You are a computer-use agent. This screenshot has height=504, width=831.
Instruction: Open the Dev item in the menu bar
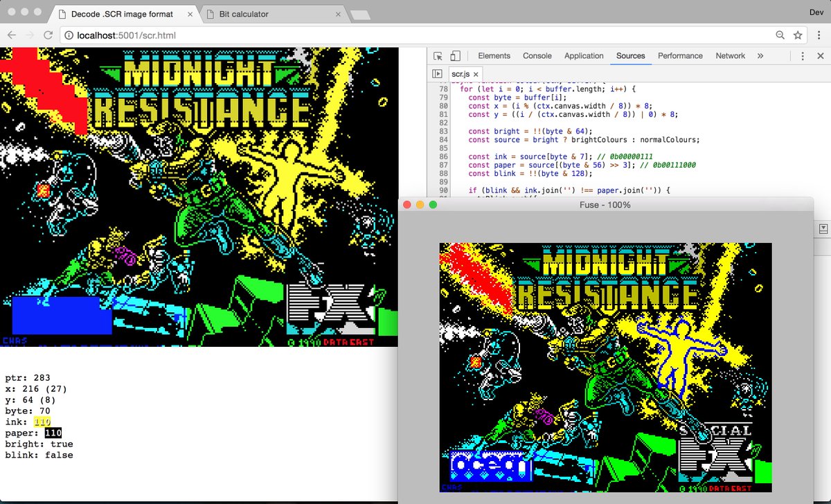point(816,12)
